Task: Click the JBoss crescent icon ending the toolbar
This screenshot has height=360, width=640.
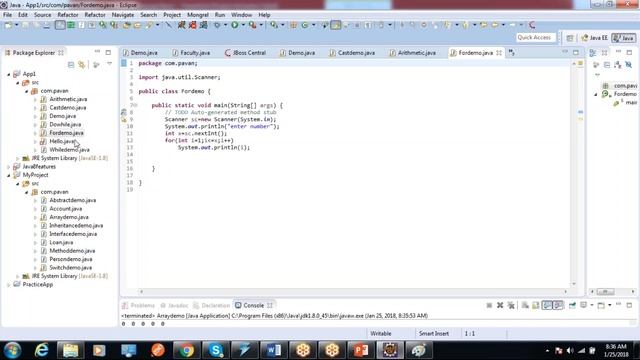Action: point(532,25)
